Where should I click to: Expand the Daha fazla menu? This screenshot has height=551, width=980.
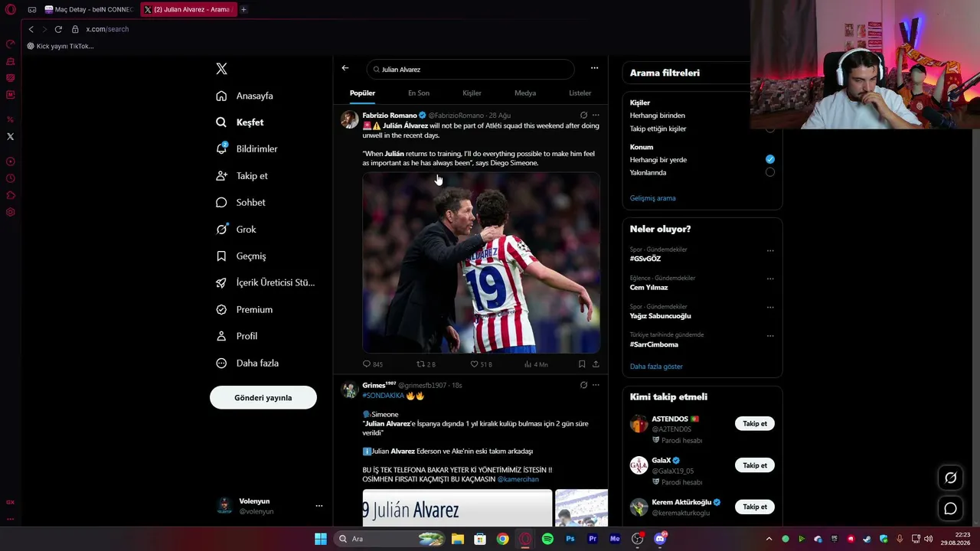[247, 364]
